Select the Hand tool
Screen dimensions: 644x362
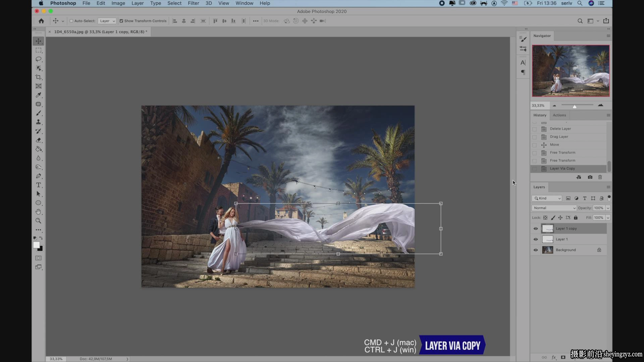[x=39, y=212]
